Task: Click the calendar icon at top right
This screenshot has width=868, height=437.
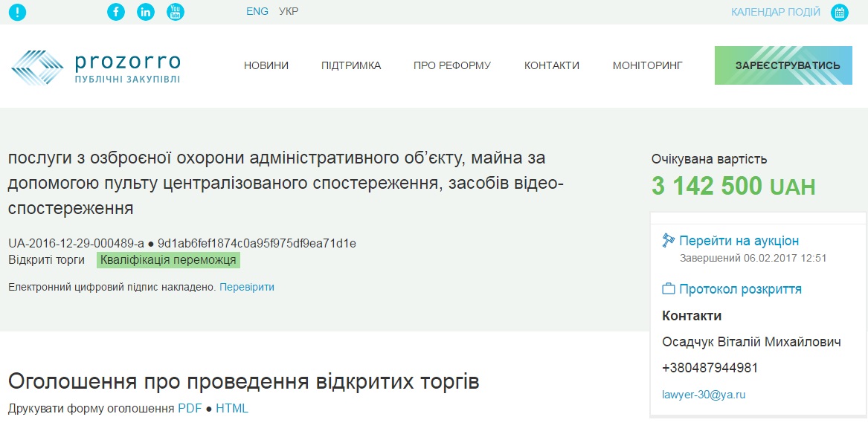Action: 840,12
